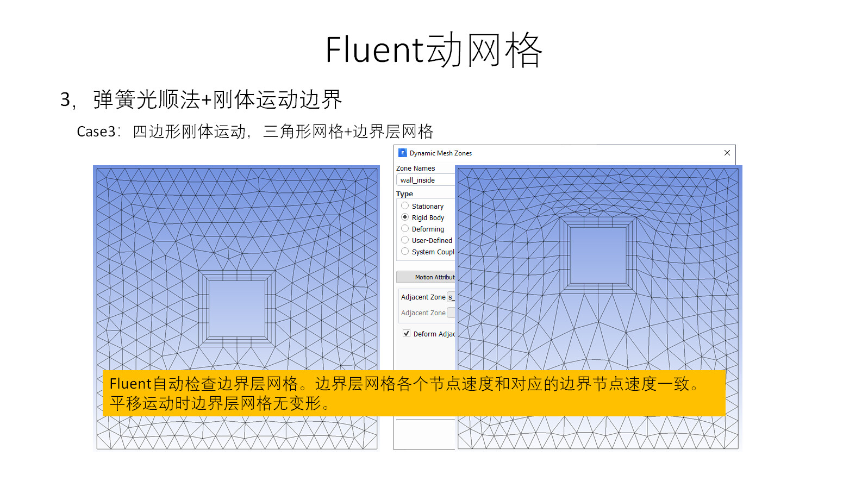Click the first Adjacent Zone field
868x487 pixels.
[x=451, y=297]
